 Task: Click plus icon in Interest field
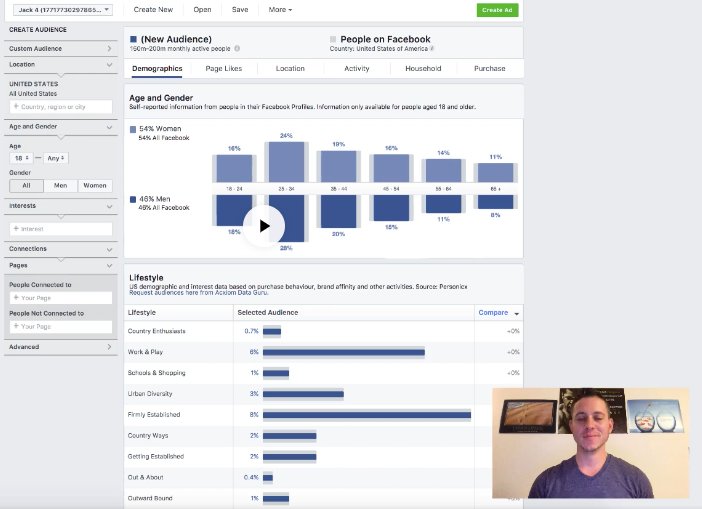tap(16, 229)
